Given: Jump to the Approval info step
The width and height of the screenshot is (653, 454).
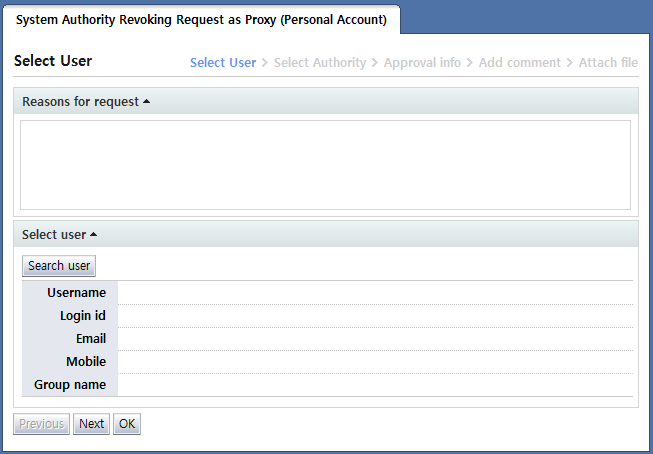Looking at the screenshot, I should (422, 62).
